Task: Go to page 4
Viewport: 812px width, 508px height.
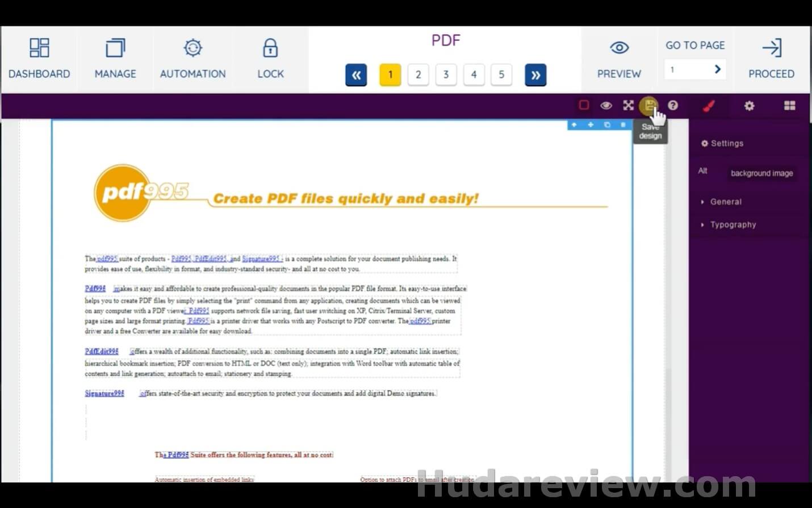Action: (x=474, y=75)
